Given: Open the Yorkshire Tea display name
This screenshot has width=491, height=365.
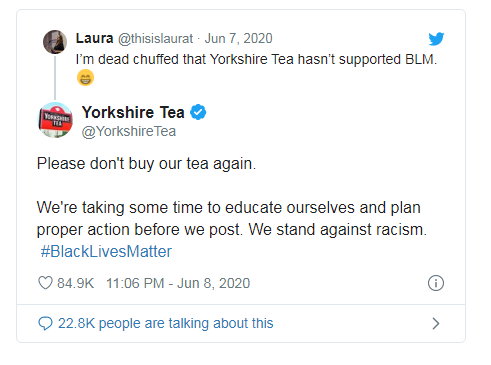Looking at the screenshot, I should pos(133,112).
